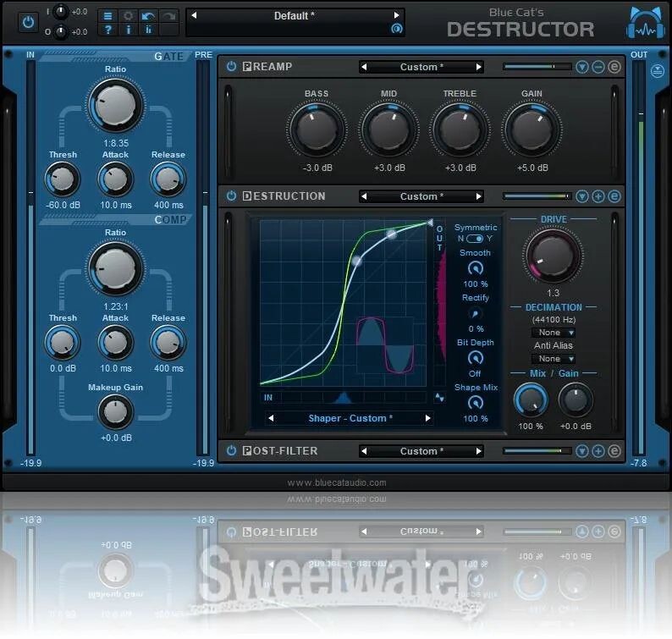Click the Rectify small knob

pos(475,314)
